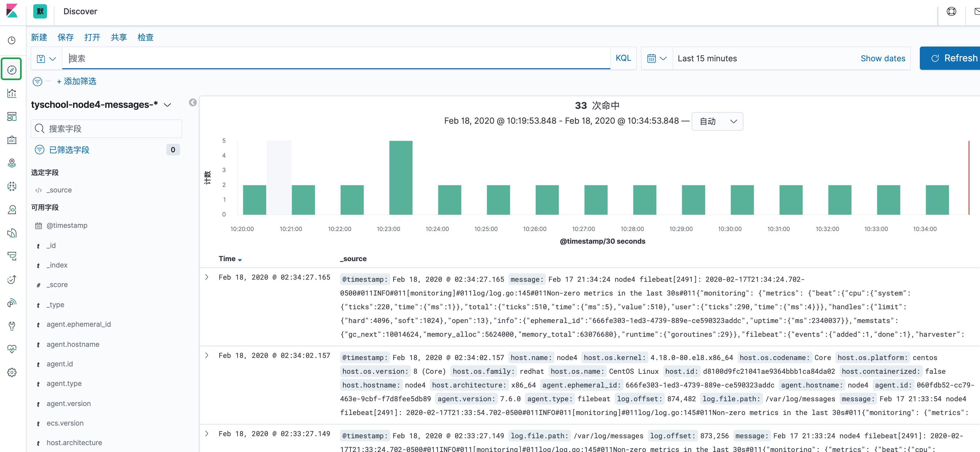Open the Discover compass icon in sidebar
980x452 pixels.
(12, 70)
